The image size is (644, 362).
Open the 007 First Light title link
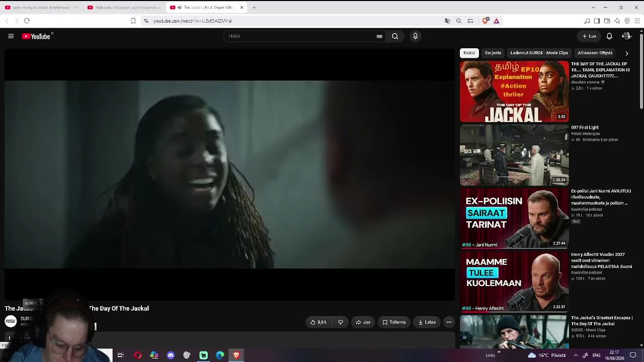[585, 128]
